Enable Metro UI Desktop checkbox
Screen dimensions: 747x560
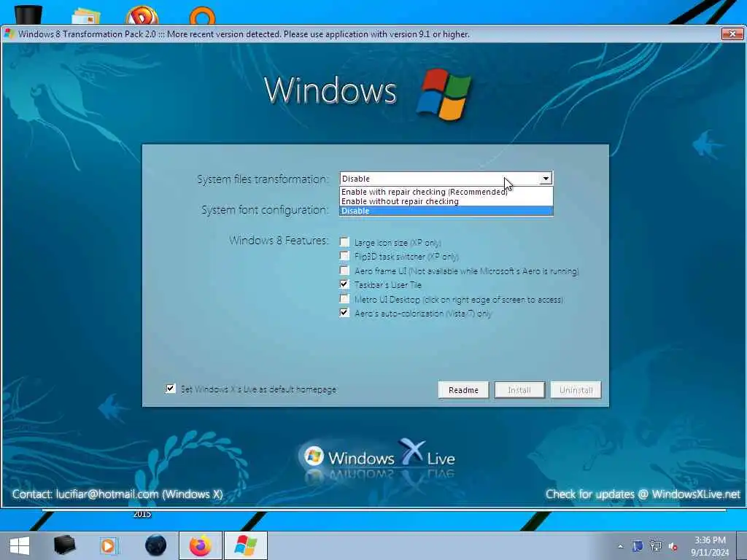[x=344, y=298]
